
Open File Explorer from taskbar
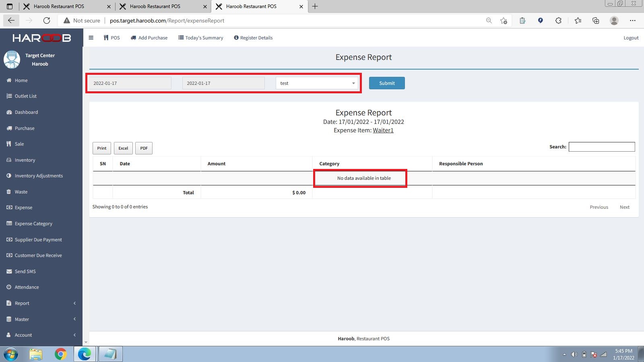tap(36, 354)
